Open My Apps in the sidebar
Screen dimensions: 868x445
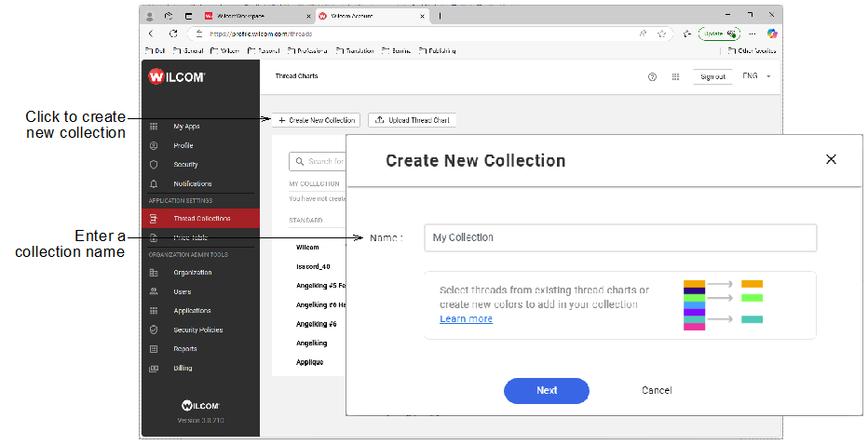pos(186,127)
